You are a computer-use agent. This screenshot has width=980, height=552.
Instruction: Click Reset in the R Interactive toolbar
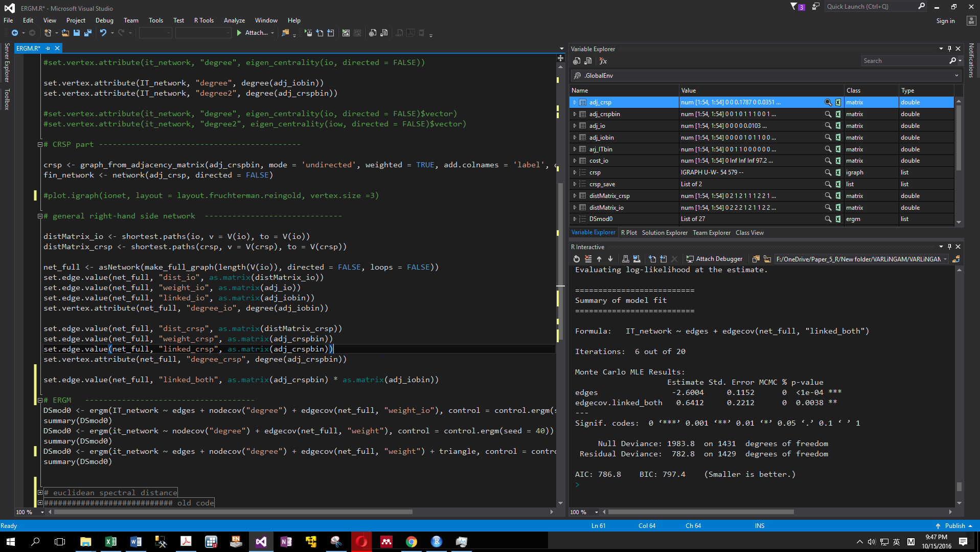pos(577,259)
